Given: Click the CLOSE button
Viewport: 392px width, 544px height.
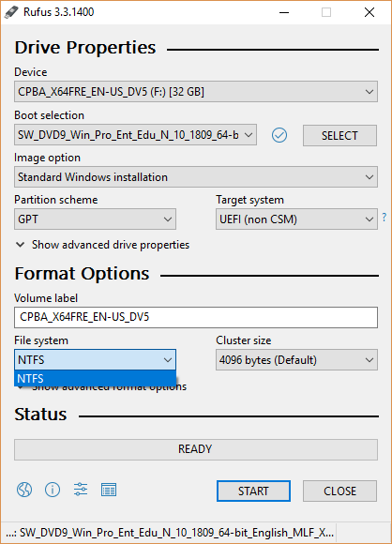Looking at the screenshot, I should [339, 491].
